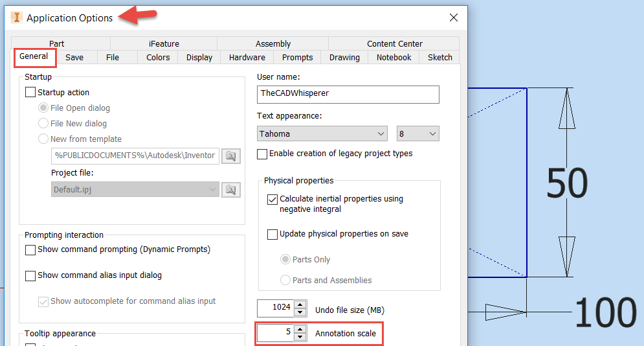Switch to the Colors tab
The height and width of the screenshot is (346, 644).
(x=158, y=58)
